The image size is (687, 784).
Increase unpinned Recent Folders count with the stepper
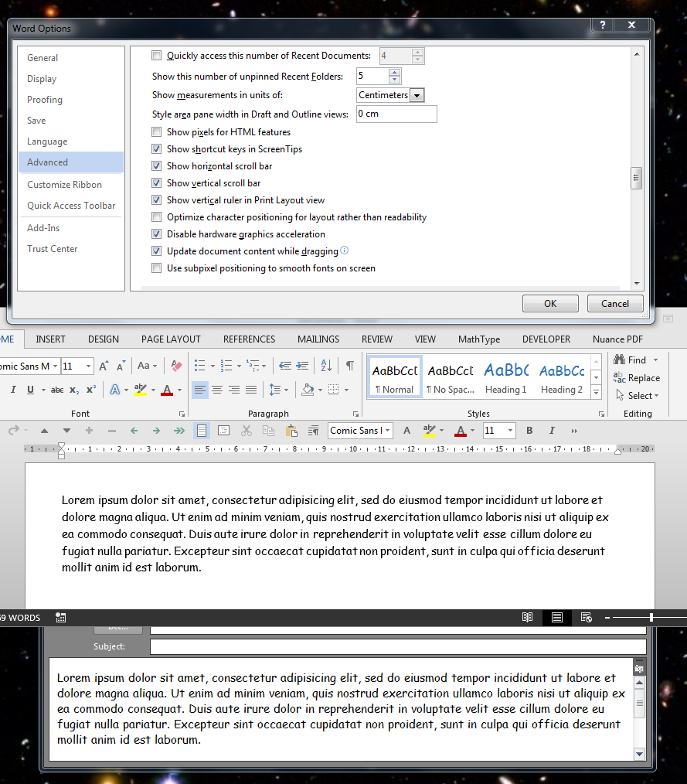[x=394, y=72]
